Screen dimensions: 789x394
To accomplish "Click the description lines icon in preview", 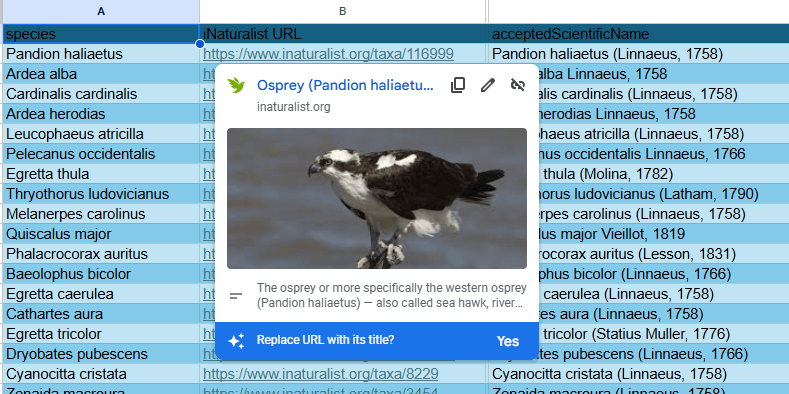I will 236,296.
